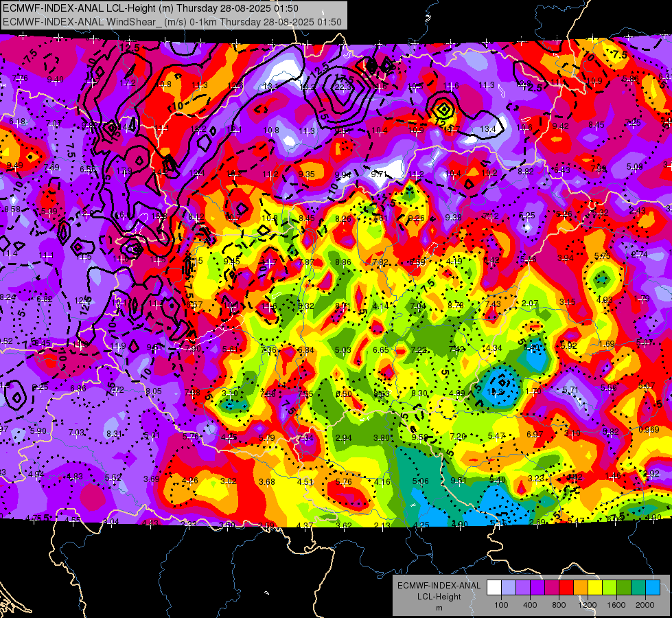Click the grid value 9.35
Screen dimensions: 672x618
pos(306,174)
